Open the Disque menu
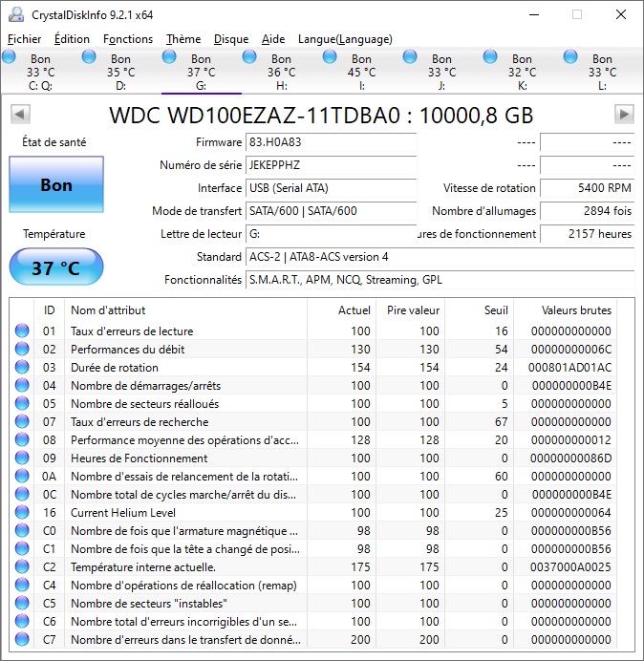644x661 pixels. (x=231, y=39)
